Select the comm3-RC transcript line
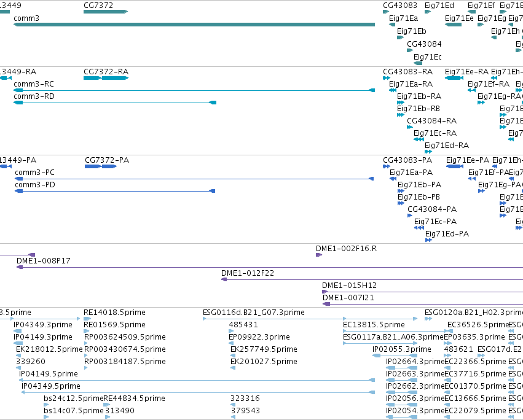This screenshot has width=523, height=420. (x=194, y=90)
